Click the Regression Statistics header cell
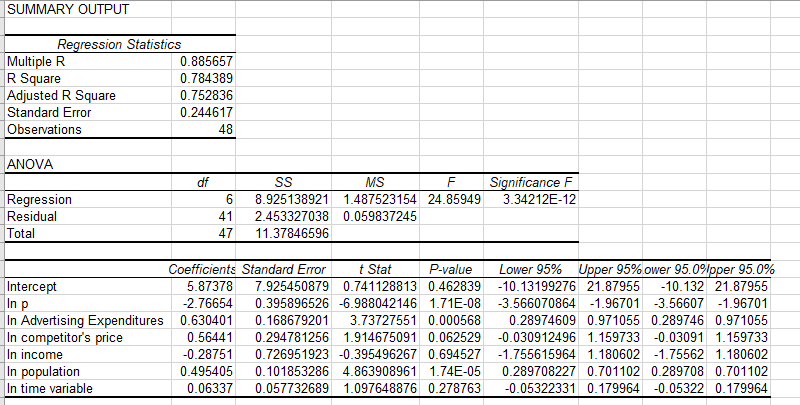This screenshot has width=800, height=405. point(119,44)
